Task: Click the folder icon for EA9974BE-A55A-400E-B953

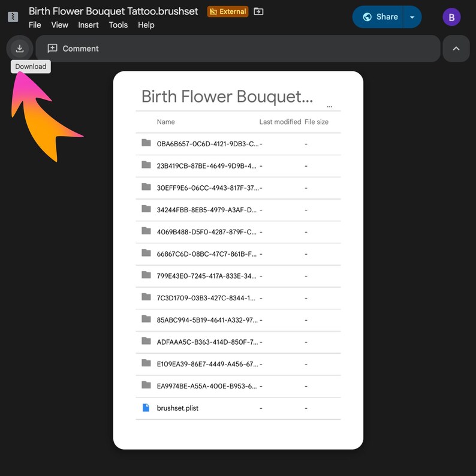Action: pyautogui.click(x=146, y=385)
